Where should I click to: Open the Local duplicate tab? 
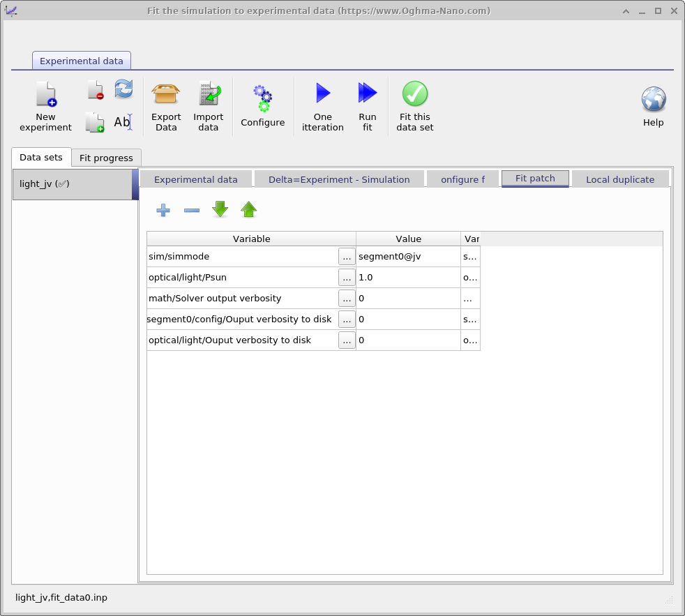coord(620,179)
